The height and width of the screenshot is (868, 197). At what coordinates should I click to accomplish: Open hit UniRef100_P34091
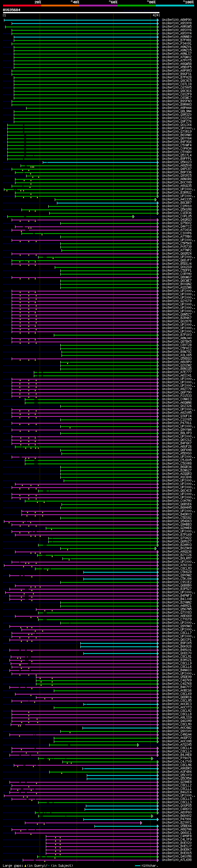tap(176, 43)
